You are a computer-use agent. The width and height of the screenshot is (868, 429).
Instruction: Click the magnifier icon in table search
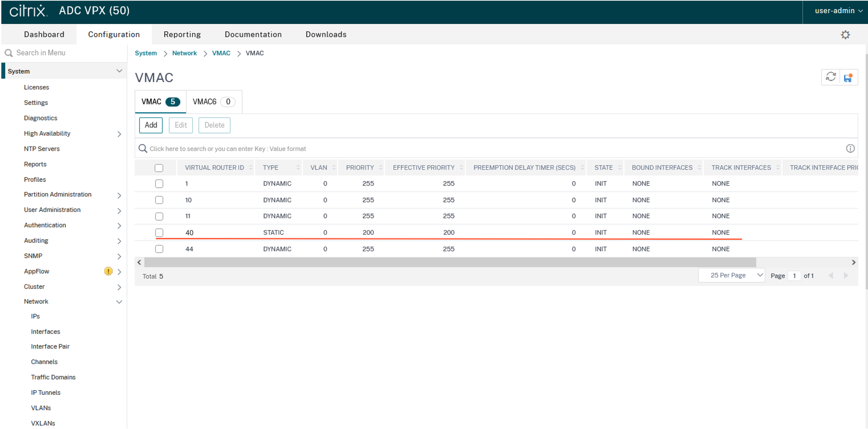click(x=143, y=149)
